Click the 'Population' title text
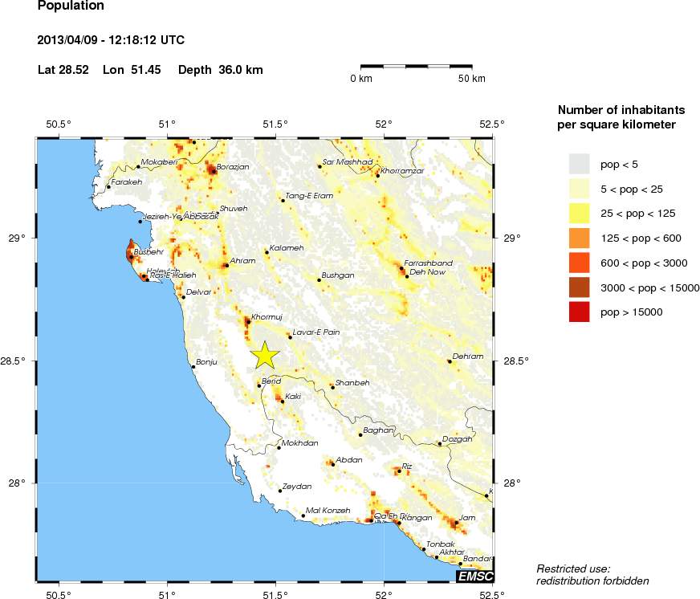This screenshot has height=599, width=700. [x=71, y=6]
